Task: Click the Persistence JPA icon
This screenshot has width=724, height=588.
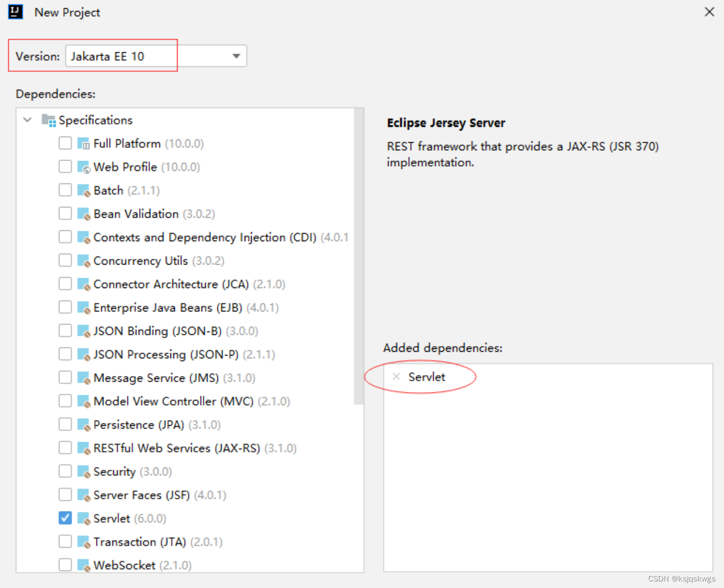Action: click(83, 425)
